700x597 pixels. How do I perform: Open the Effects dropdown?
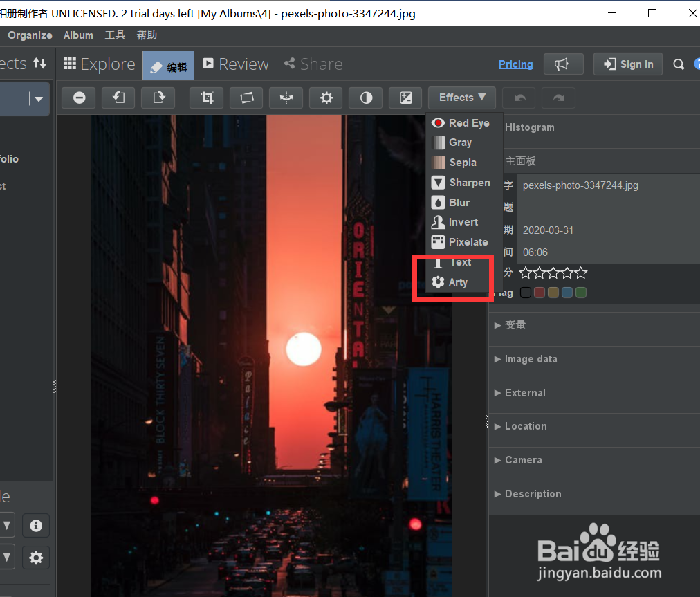(x=462, y=98)
